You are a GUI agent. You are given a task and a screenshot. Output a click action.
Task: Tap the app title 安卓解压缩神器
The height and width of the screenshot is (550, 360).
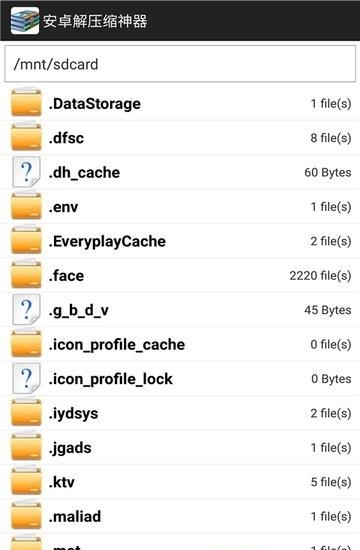coord(95,21)
